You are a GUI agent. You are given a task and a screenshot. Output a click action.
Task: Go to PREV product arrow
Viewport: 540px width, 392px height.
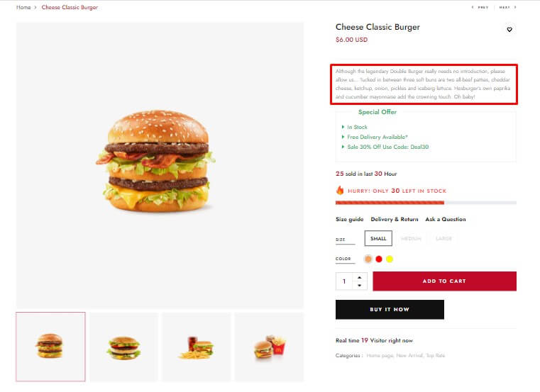(480, 7)
